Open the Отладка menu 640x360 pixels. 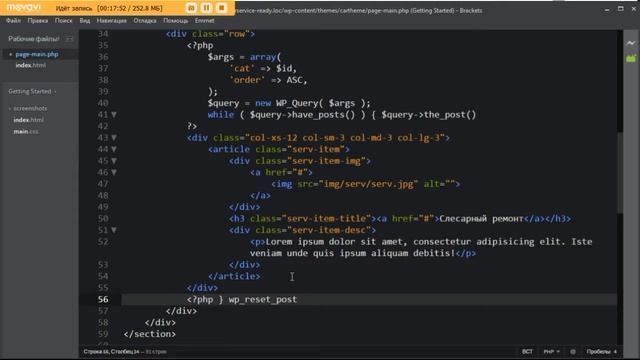point(144,20)
